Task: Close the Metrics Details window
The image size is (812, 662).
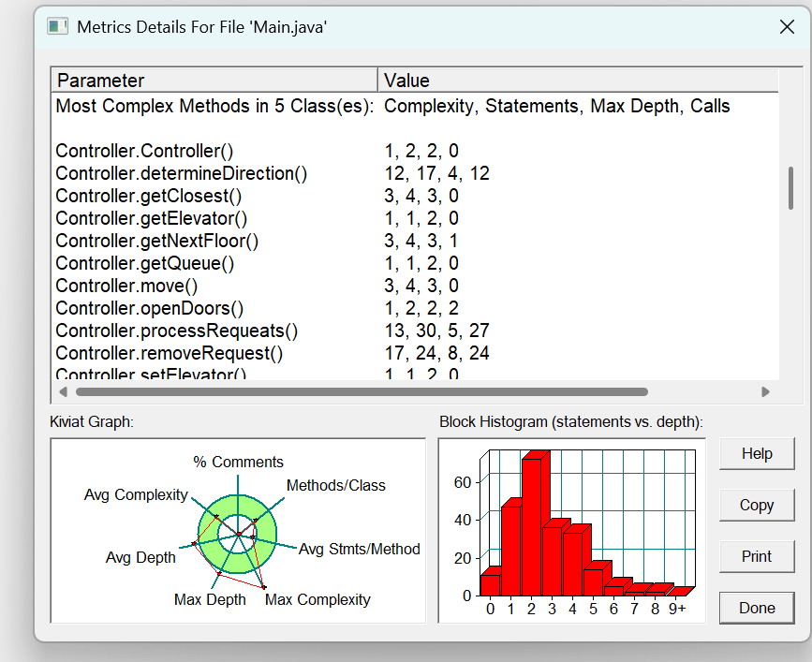Action: [x=787, y=27]
